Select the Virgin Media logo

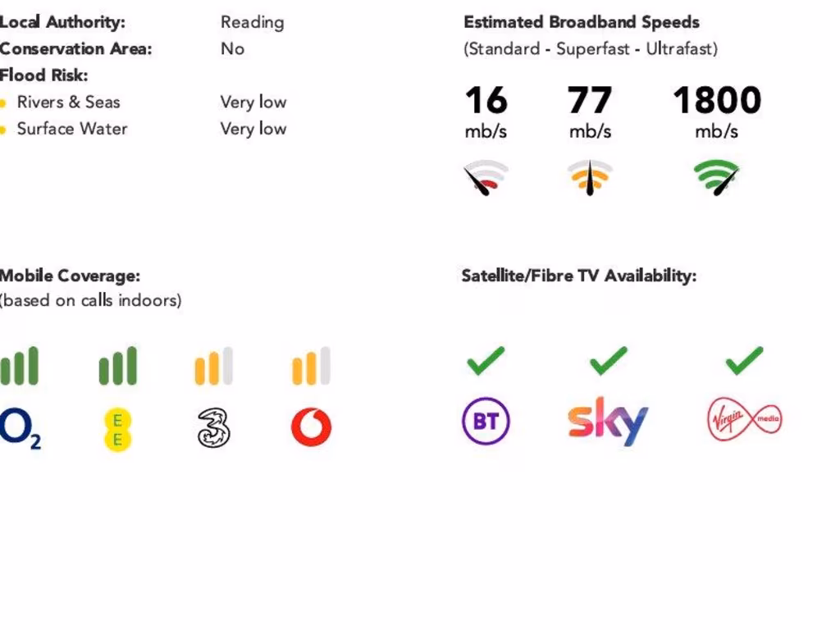point(744,422)
